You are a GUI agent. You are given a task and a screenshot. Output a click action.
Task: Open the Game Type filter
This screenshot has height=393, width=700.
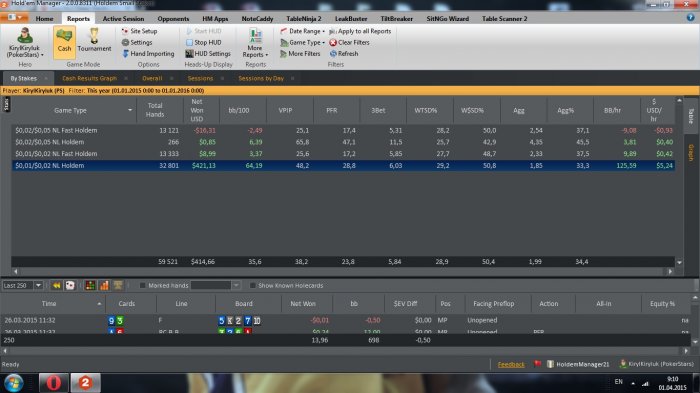[302, 42]
